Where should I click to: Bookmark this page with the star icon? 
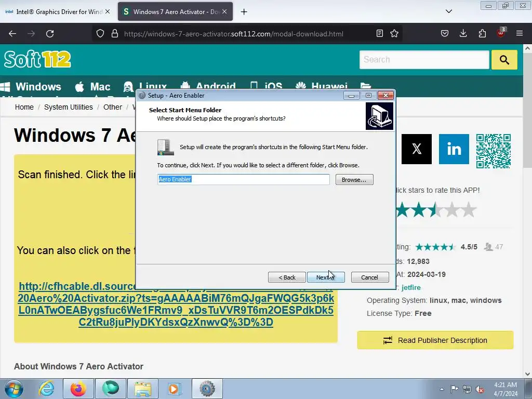click(394, 34)
